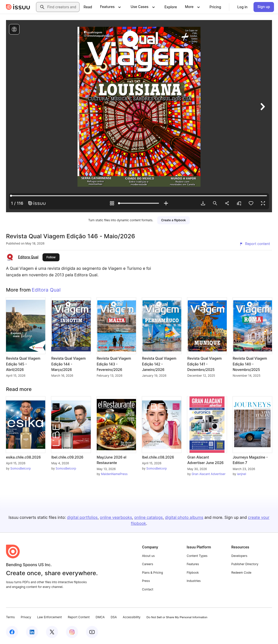This screenshot has width=278, height=644.
Task: Search inside the flipbook with magnifier icon
Action: pos(215,203)
